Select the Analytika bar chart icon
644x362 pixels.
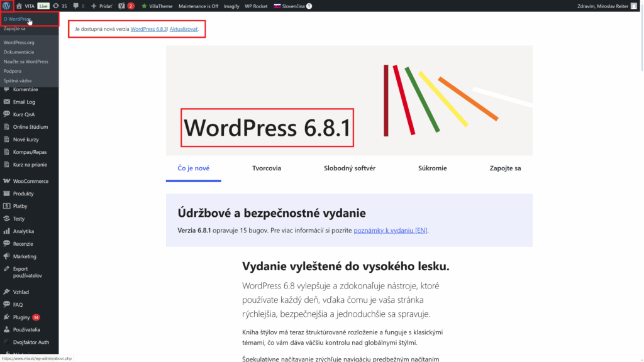[7, 231]
